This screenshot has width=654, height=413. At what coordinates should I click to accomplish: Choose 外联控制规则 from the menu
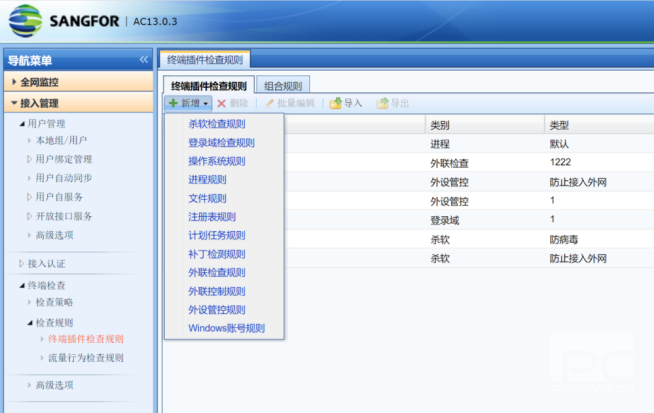point(216,291)
